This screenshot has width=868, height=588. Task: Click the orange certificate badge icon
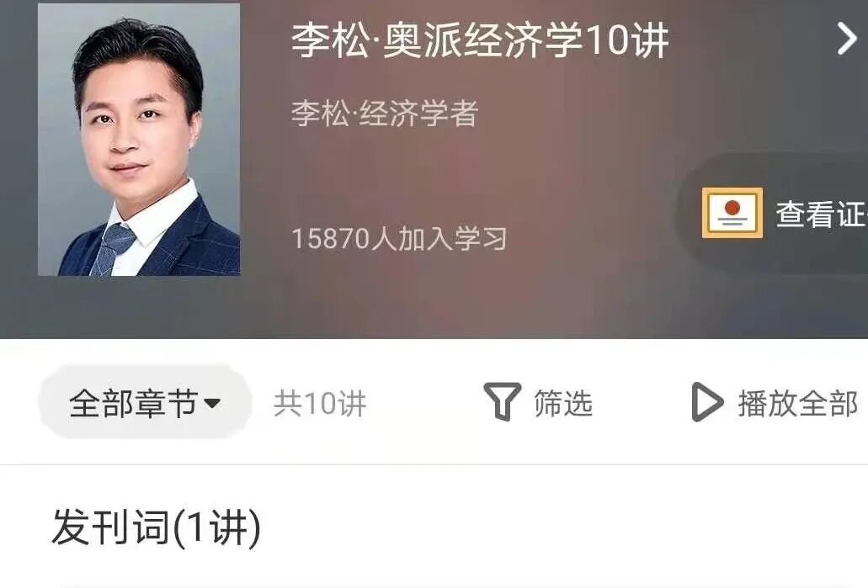click(x=732, y=213)
